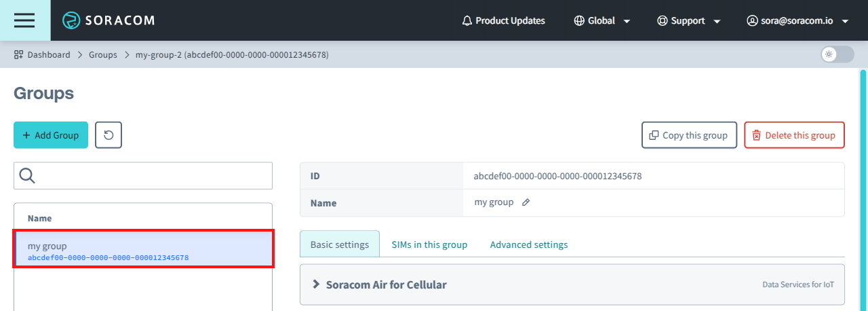
Task: Open the sora@soracom.io account menu
Action: coord(797,21)
